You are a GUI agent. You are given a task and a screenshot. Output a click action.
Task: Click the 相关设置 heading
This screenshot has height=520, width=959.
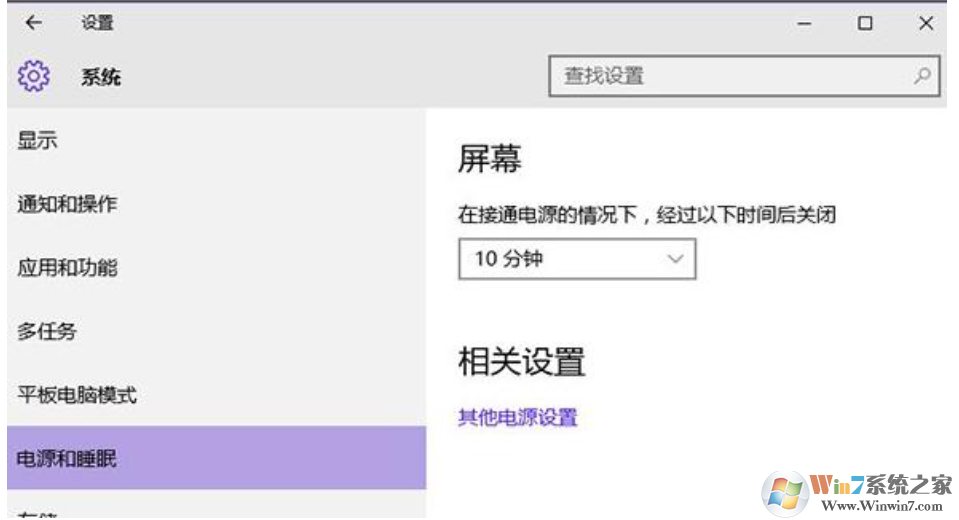(522, 362)
